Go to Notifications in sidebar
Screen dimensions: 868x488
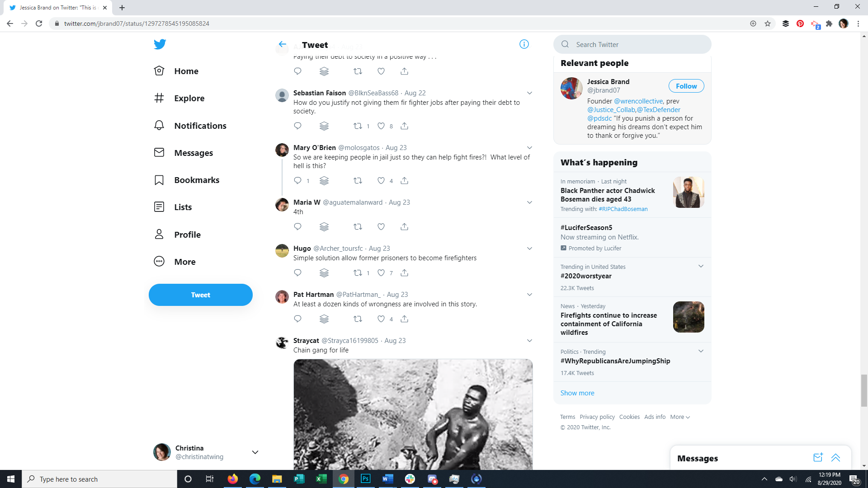pos(200,126)
